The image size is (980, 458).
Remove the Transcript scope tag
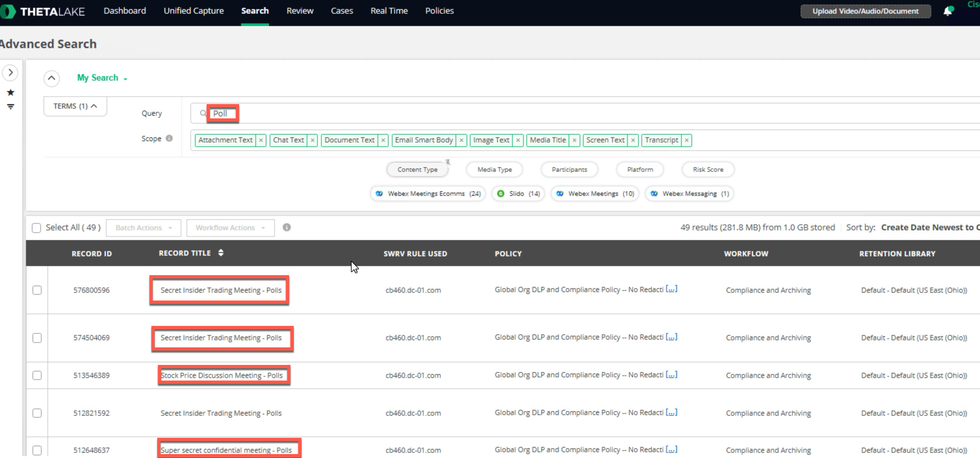tap(686, 140)
